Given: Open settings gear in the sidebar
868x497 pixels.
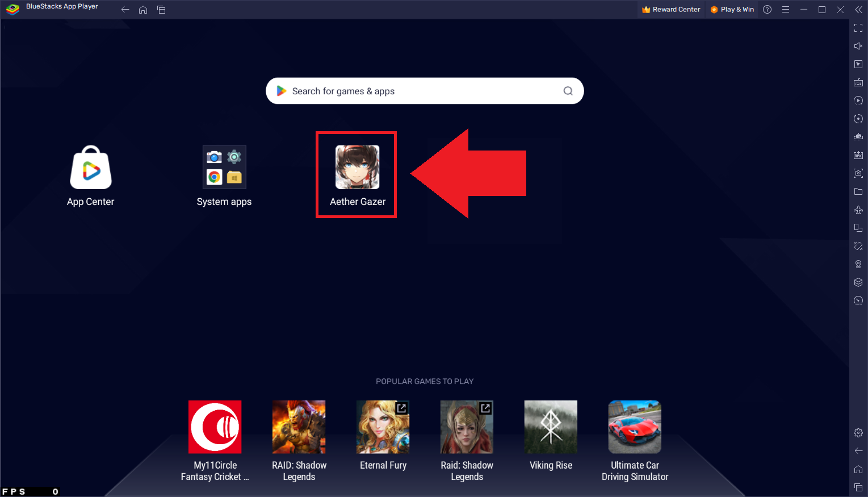Looking at the screenshot, I should tap(858, 433).
